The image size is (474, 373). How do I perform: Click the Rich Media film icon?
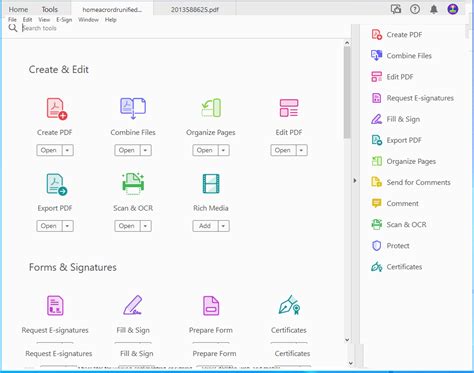pos(211,184)
